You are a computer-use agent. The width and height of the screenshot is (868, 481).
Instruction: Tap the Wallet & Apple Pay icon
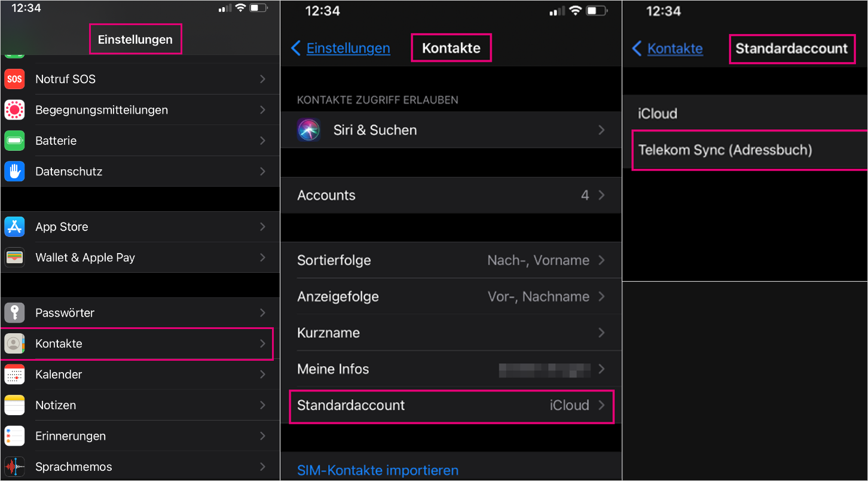[x=14, y=258]
